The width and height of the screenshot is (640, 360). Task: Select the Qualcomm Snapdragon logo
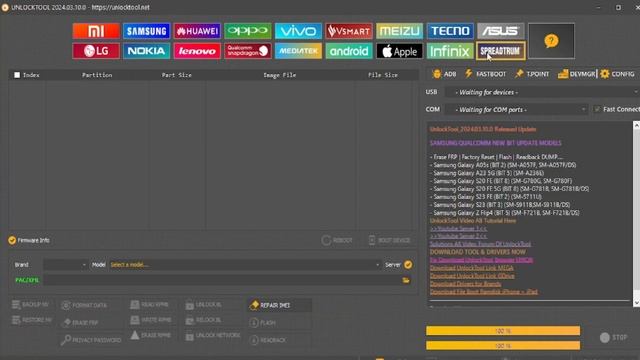point(248,51)
